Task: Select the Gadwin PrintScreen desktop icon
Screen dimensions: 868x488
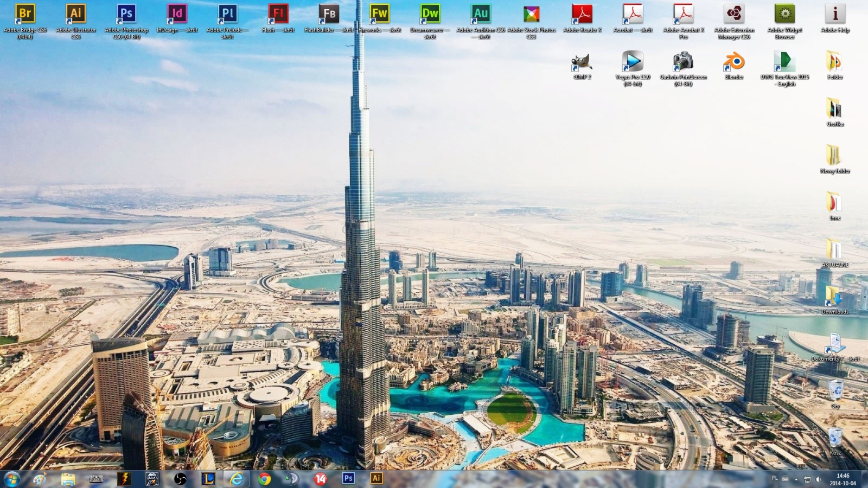Action: coord(684,68)
